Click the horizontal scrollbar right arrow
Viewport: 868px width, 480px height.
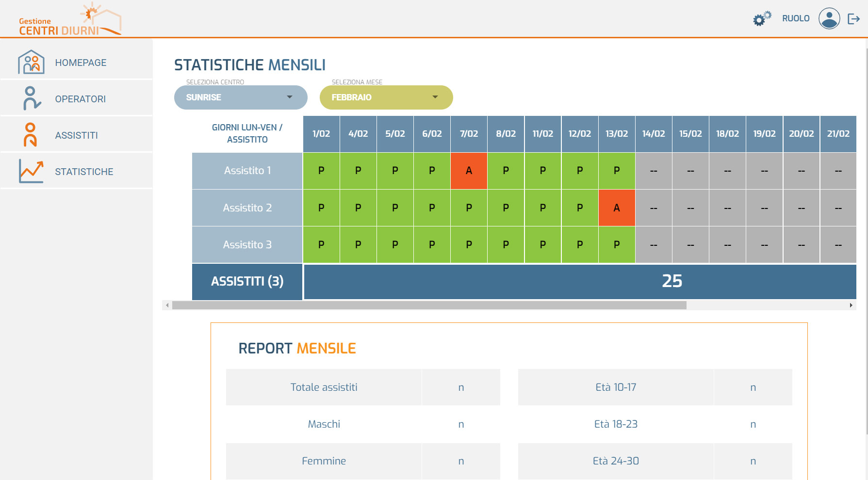851,305
